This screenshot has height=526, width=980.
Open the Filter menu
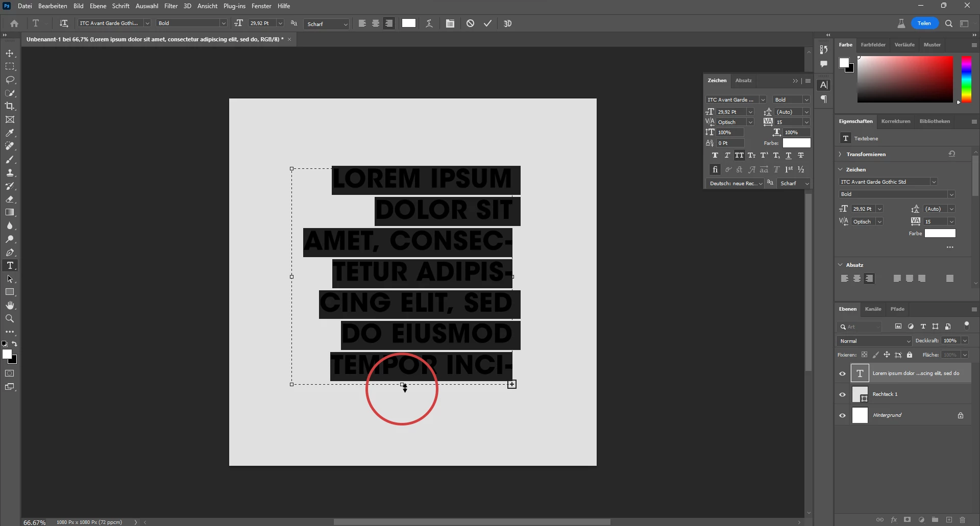click(171, 6)
